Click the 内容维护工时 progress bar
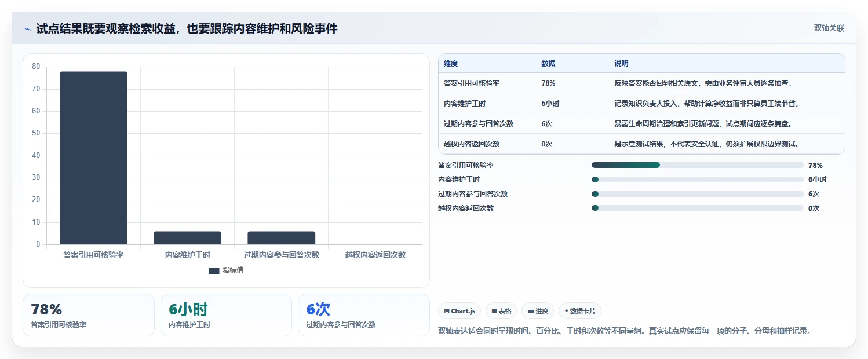The height and width of the screenshot is (359, 868). (698, 179)
